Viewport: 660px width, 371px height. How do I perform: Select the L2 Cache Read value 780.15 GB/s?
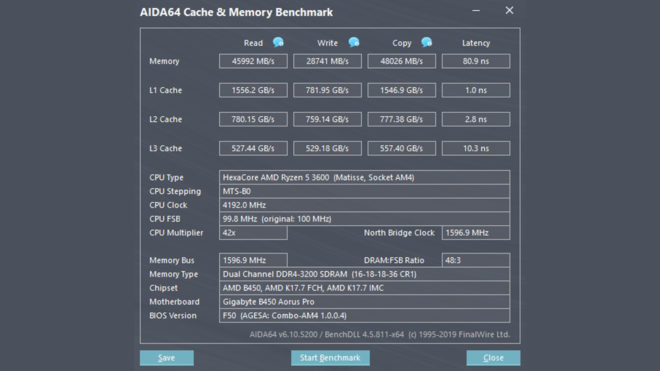click(253, 119)
